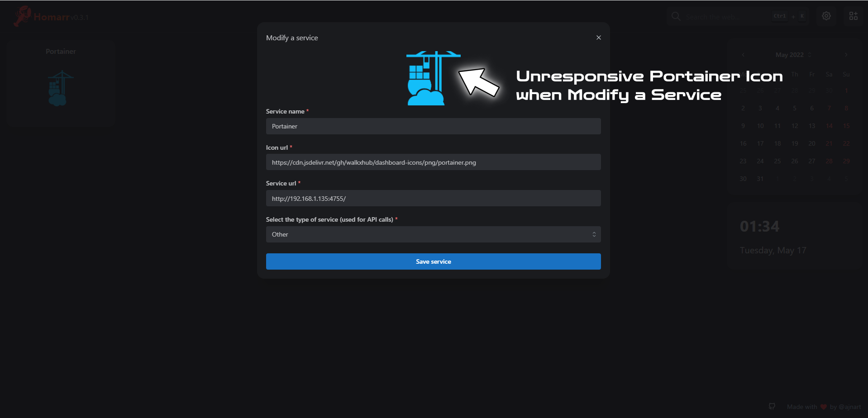Select today's date, May 17, on the calendar
Screen dimensions: 868x418
(x=760, y=143)
